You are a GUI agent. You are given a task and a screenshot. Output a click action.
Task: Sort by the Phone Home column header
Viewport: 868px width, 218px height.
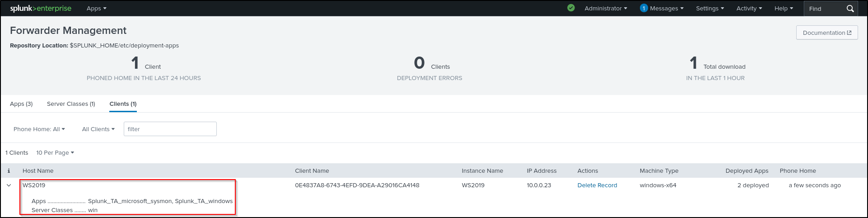pyautogui.click(x=798, y=171)
